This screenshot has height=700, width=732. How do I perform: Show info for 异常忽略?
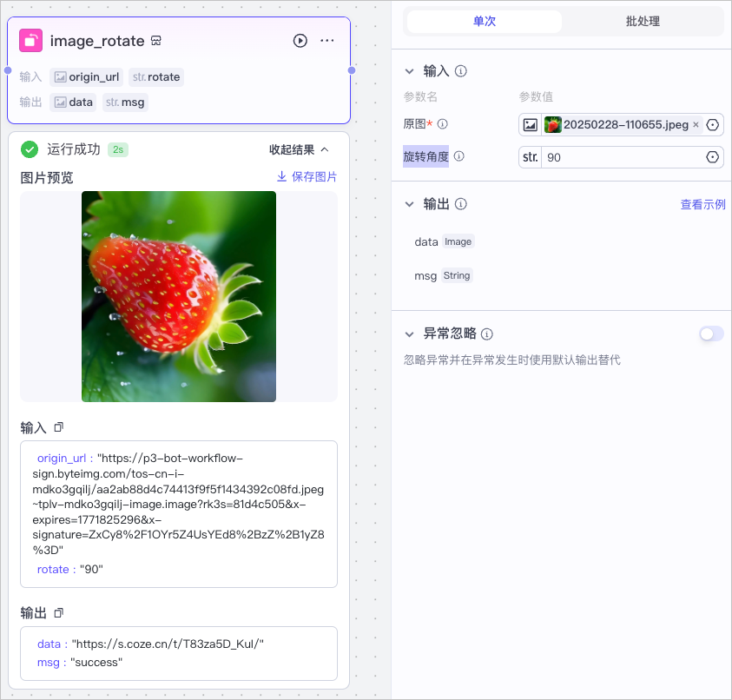pos(487,333)
